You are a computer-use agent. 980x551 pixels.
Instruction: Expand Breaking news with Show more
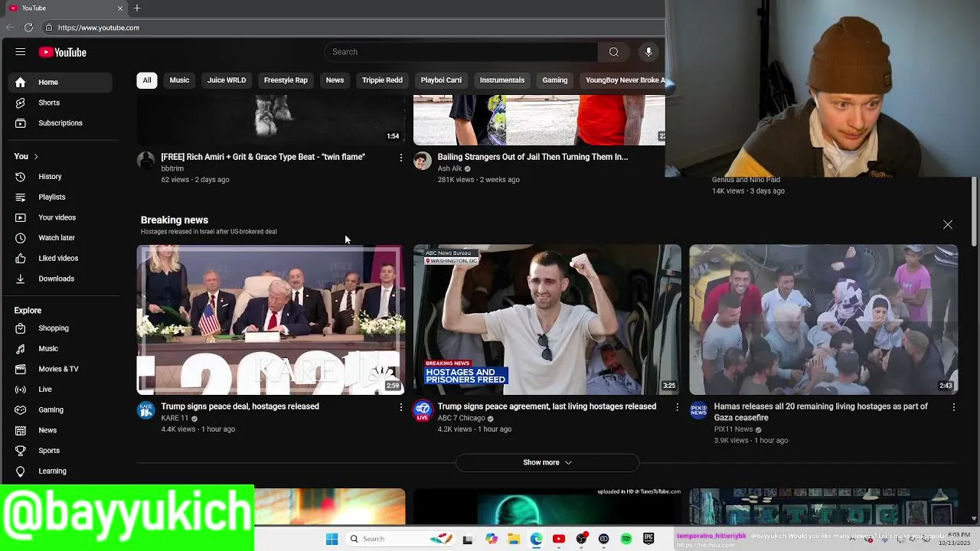pos(547,462)
